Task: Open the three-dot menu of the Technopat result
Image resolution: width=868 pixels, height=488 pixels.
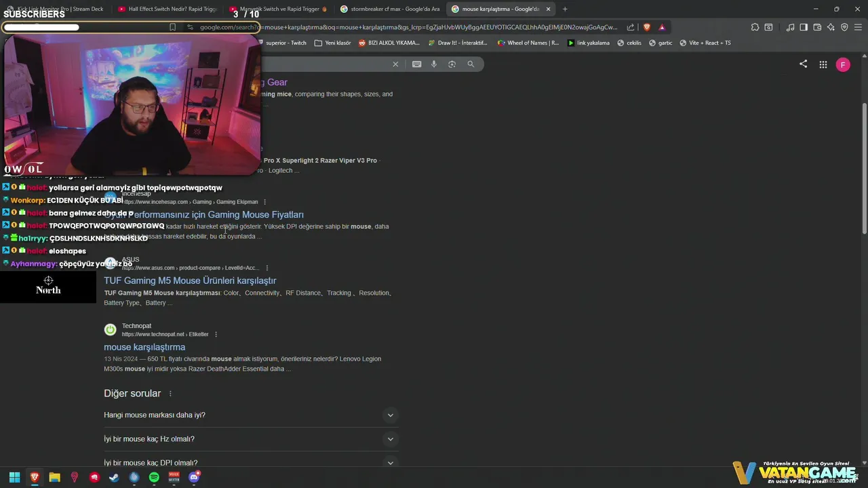Action: click(x=216, y=334)
